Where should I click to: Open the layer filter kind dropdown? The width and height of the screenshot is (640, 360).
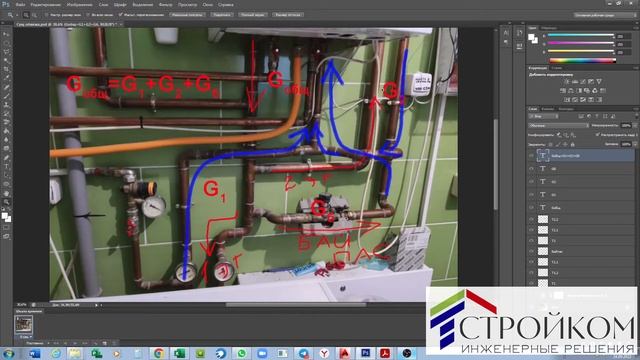click(544, 116)
